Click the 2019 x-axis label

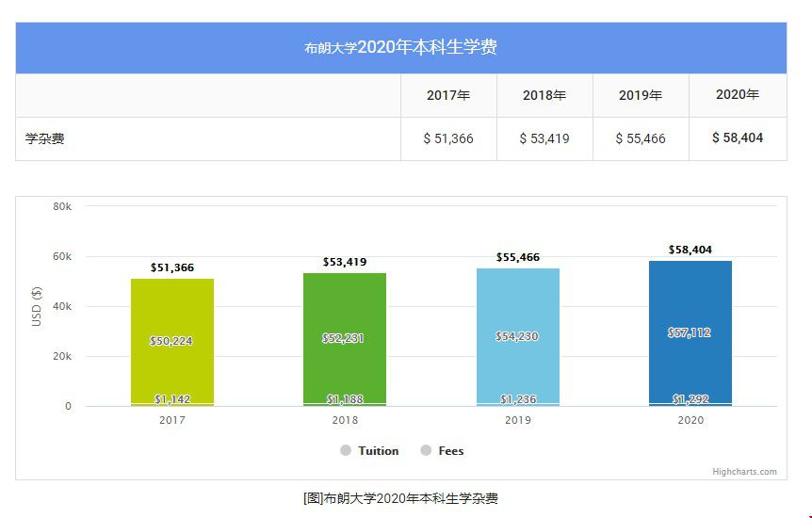(518, 420)
